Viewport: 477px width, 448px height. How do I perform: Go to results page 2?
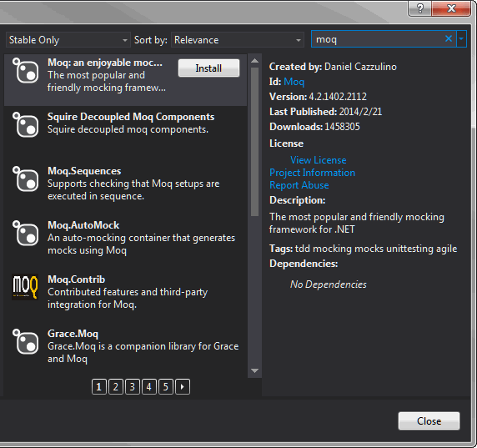coord(116,387)
